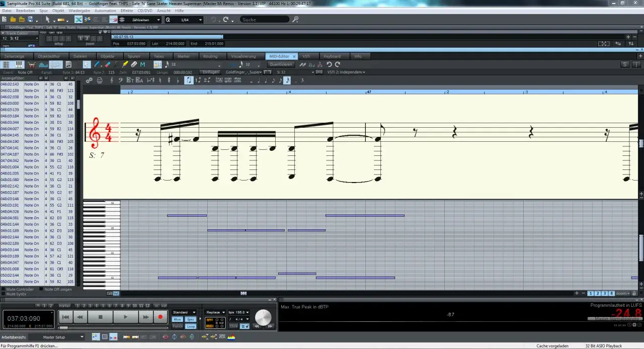The image size is (644, 349).
Task: Select the pencil draw tool
Action: (x=97, y=64)
